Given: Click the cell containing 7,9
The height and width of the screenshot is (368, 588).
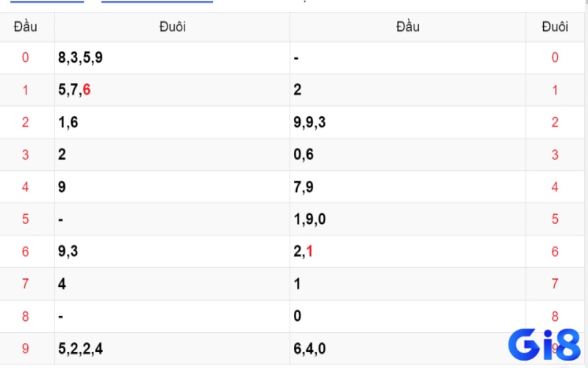Looking at the screenshot, I should (408, 187).
